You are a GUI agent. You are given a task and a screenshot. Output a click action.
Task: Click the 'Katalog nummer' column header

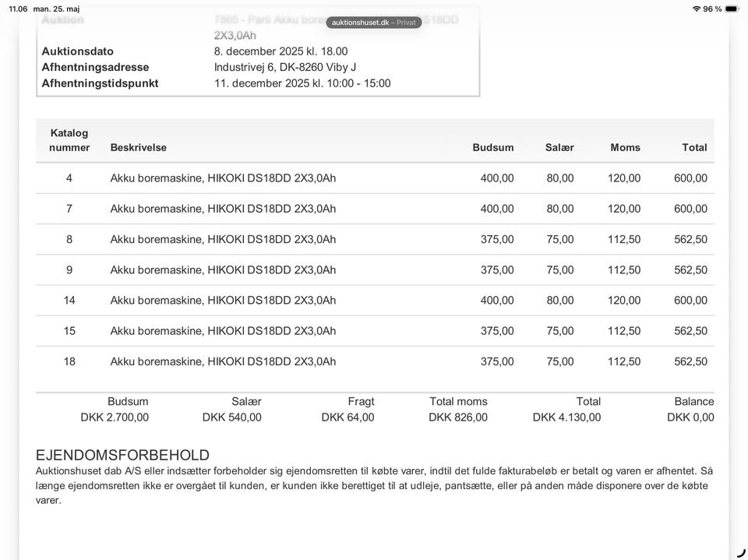pyautogui.click(x=69, y=140)
